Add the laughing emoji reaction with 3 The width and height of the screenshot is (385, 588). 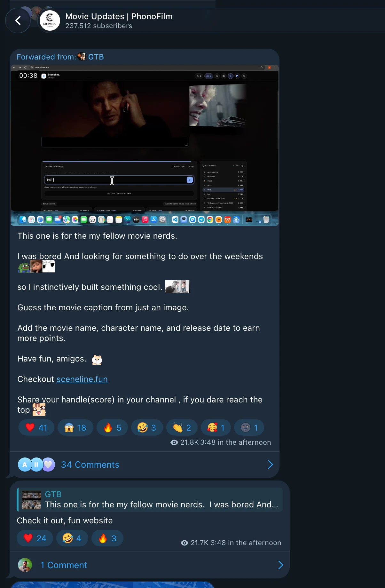click(147, 428)
